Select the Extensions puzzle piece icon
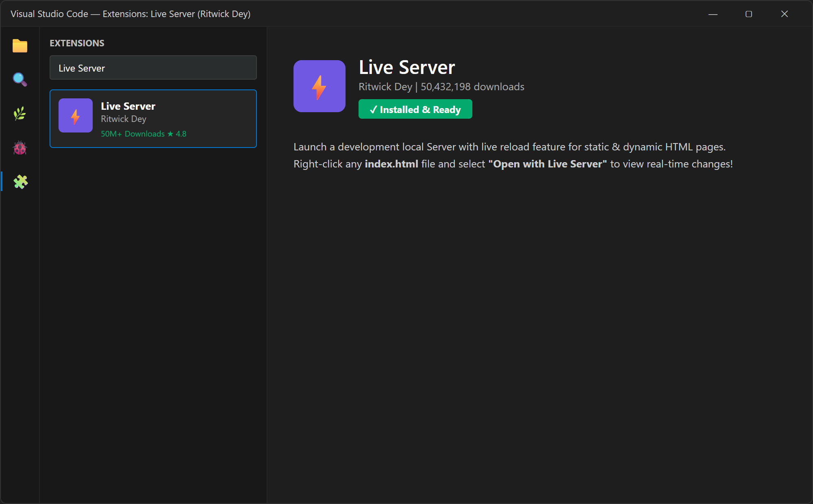Screen dimensions: 813x504 pos(20,182)
